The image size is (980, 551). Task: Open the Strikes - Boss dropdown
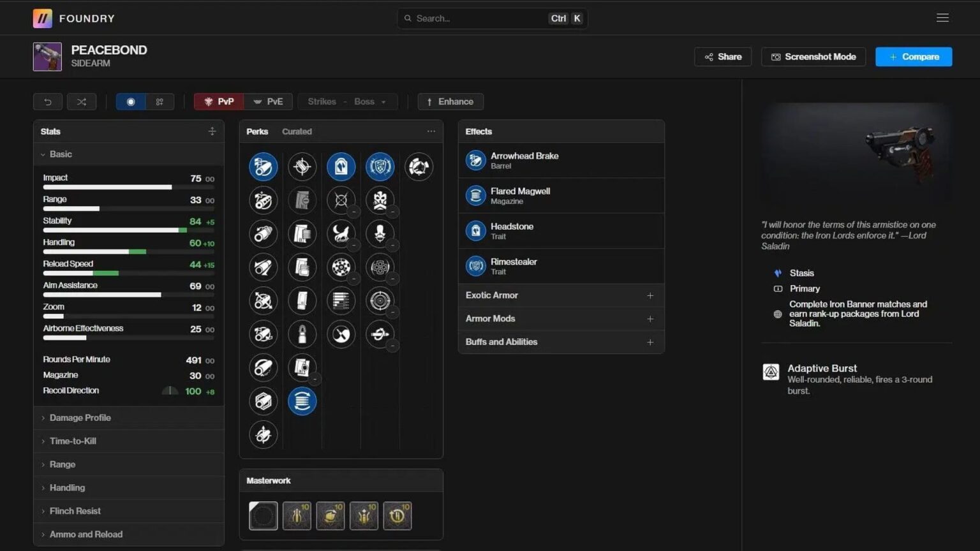(347, 101)
